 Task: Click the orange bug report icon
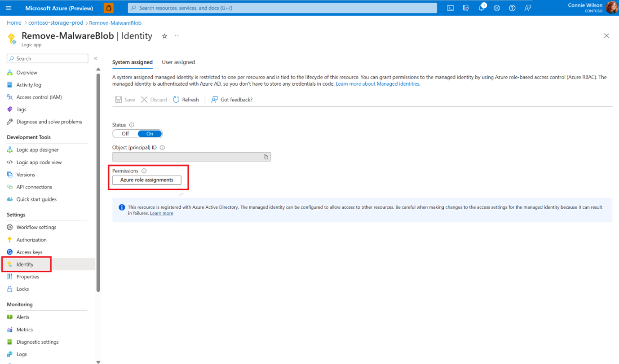pyautogui.click(x=109, y=8)
